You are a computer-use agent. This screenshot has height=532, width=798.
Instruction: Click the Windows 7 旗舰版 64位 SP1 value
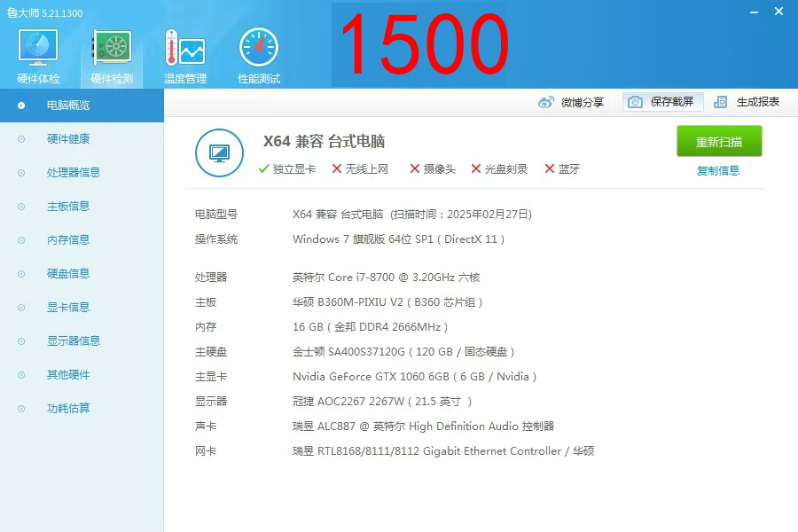[x=398, y=239]
